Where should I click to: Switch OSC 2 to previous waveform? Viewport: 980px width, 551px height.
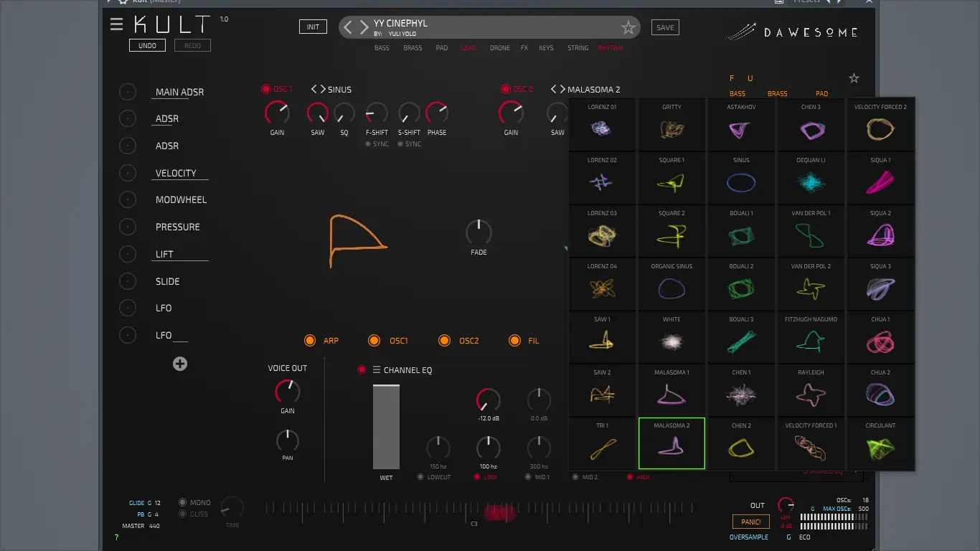tap(553, 89)
